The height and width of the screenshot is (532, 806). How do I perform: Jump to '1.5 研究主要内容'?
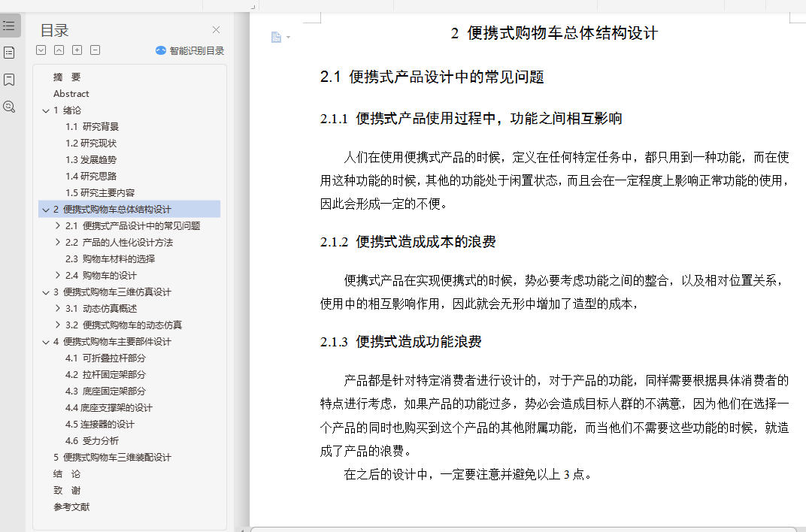[x=100, y=192]
